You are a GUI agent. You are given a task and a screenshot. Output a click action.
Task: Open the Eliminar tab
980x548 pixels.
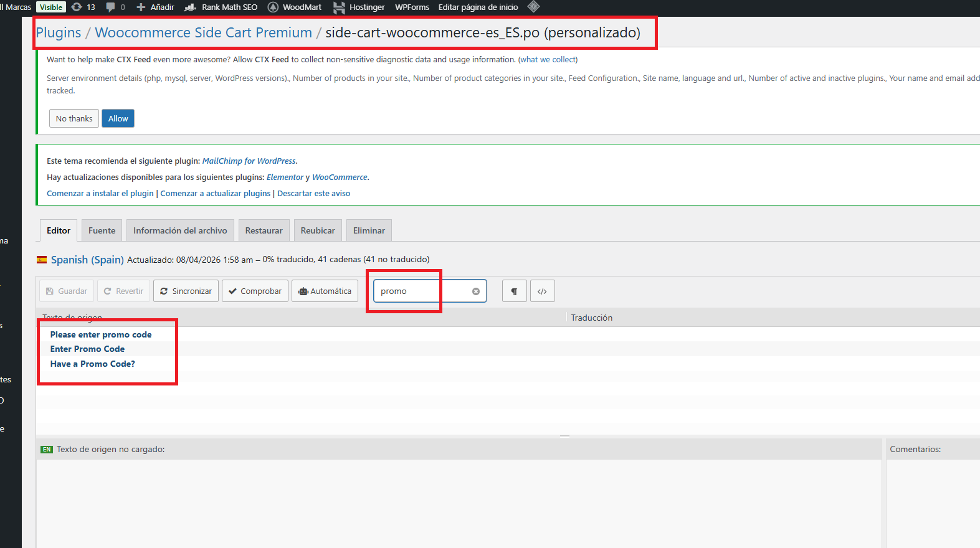(x=369, y=230)
